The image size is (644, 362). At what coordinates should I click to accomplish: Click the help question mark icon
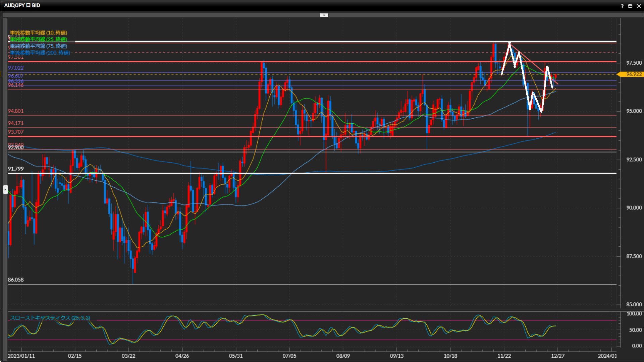click(x=622, y=6)
